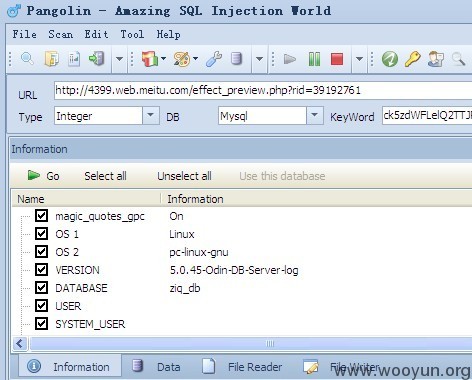This screenshot has height=380, width=472.
Task: Click the database cylinder toolbar icon
Action: tap(236, 59)
